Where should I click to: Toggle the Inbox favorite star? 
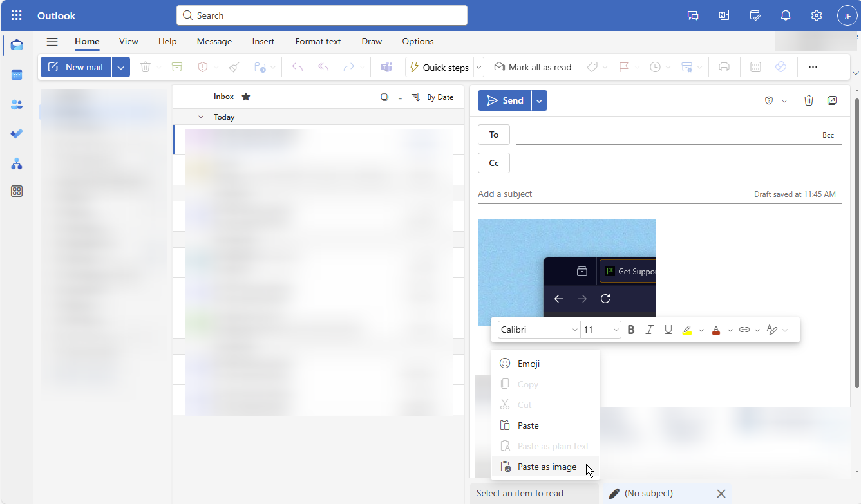tap(245, 97)
